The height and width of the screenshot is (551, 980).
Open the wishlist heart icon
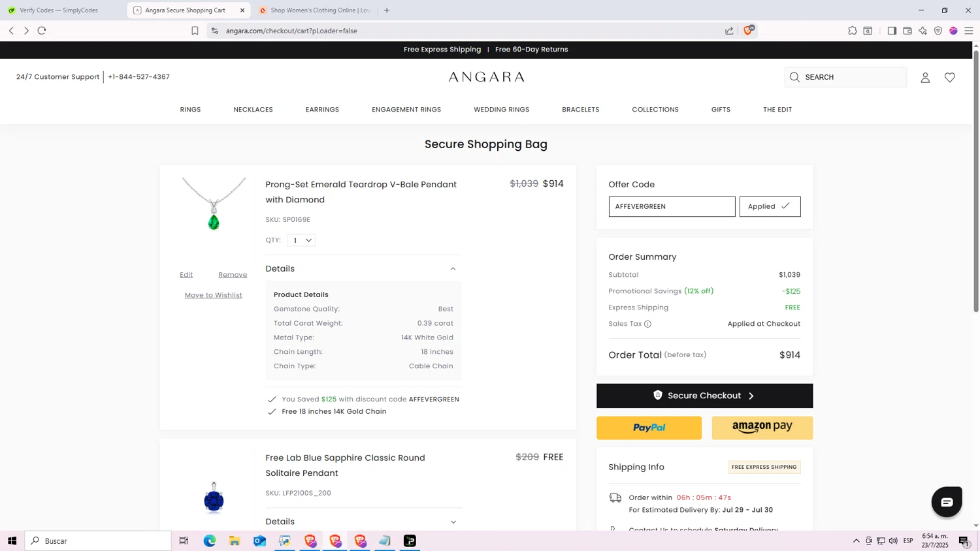click(x=950, y=78)
